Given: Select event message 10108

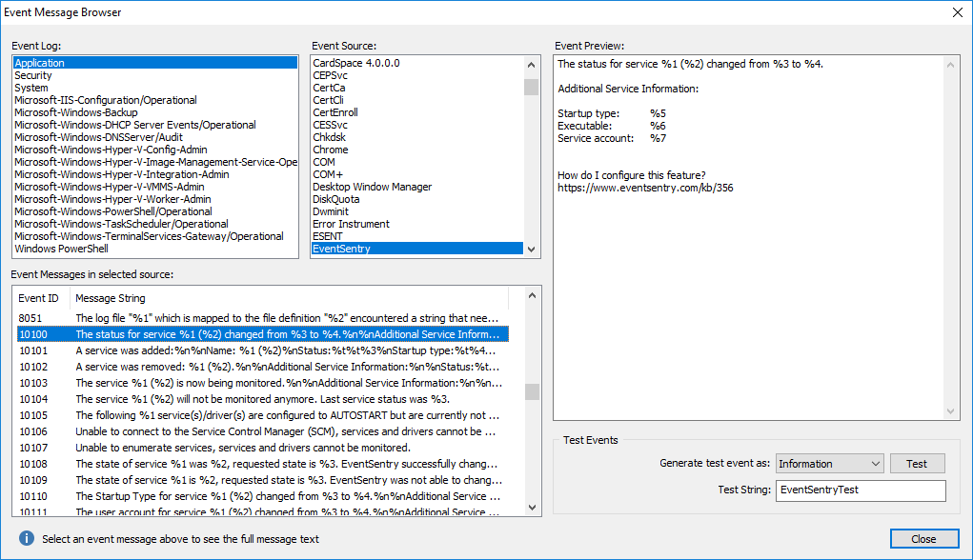Looking at the screenshot, I should (x=262, y=463).
